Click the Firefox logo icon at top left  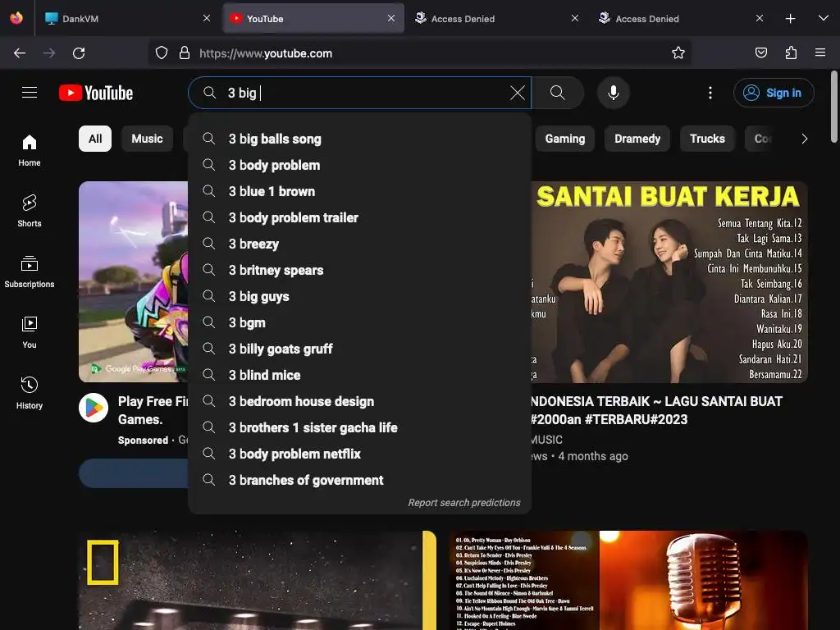(x=16, y=18)
